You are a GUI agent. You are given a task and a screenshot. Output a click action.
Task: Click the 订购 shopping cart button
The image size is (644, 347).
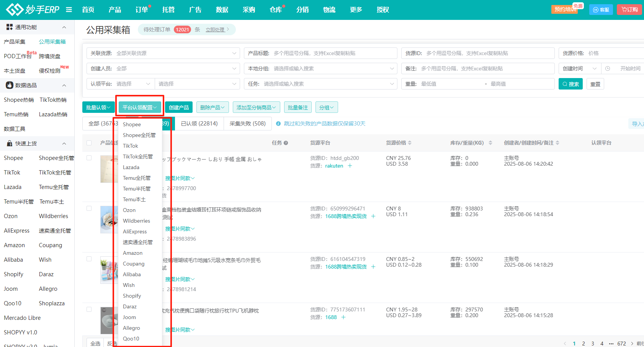[x=629, y=10]
